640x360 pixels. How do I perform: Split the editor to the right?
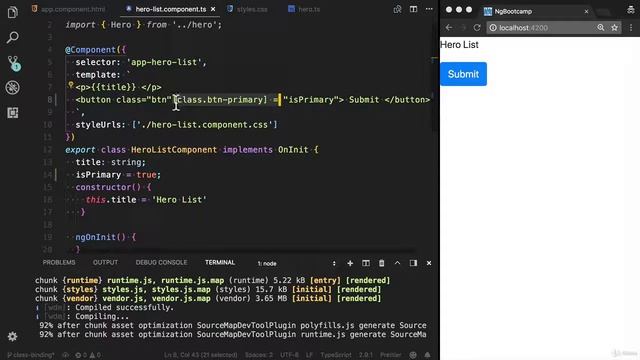(x=413, y=9)
